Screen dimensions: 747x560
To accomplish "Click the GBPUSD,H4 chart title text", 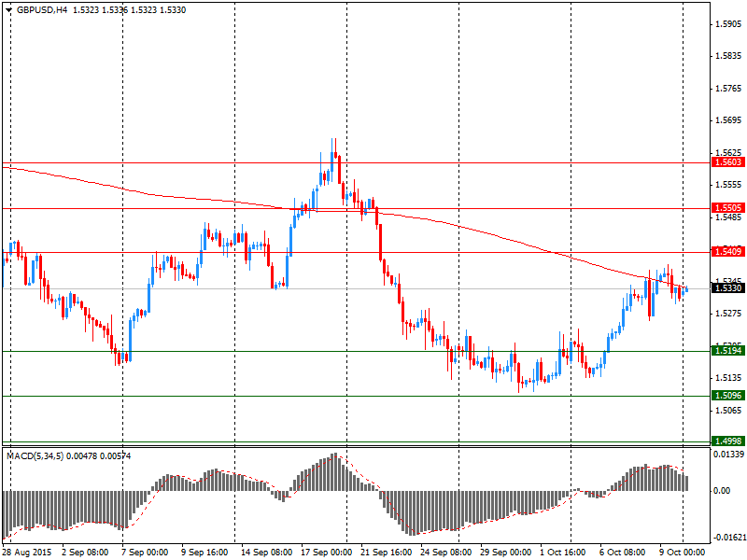I will [42, 10].
